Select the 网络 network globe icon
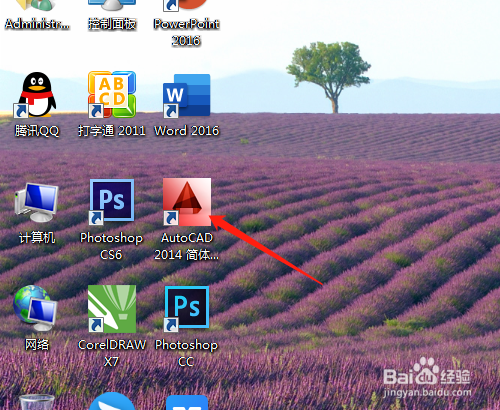 pos(35,308)
